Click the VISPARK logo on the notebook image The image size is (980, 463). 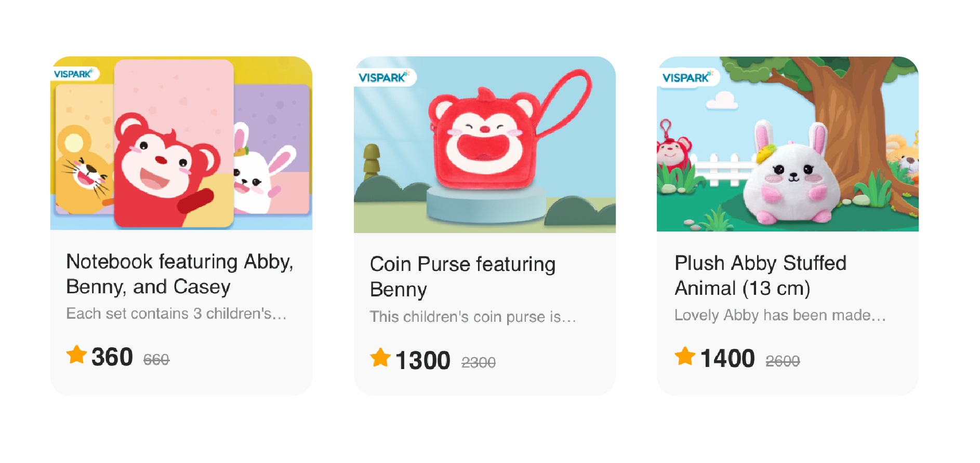pyautogui.click(x=73, y=74)
